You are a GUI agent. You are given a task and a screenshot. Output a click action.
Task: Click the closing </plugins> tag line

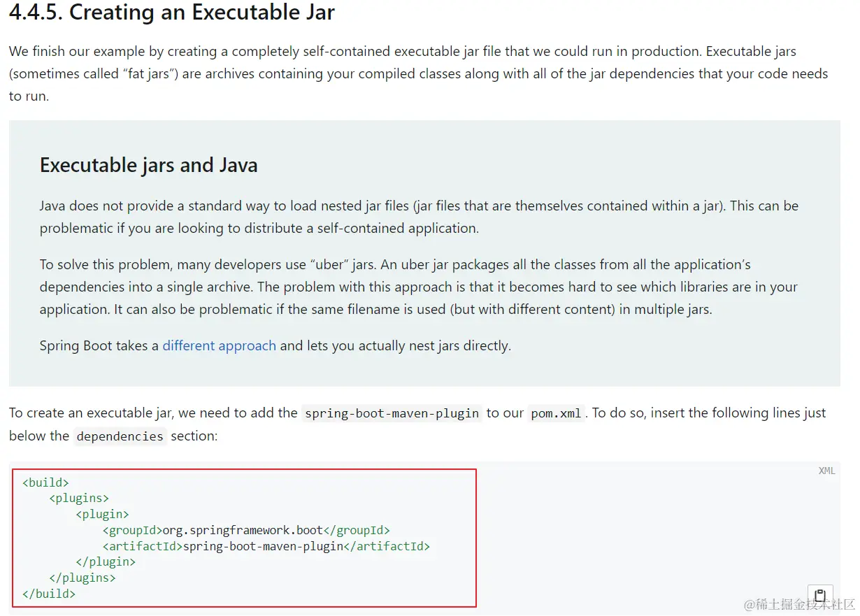click(83, 578)
